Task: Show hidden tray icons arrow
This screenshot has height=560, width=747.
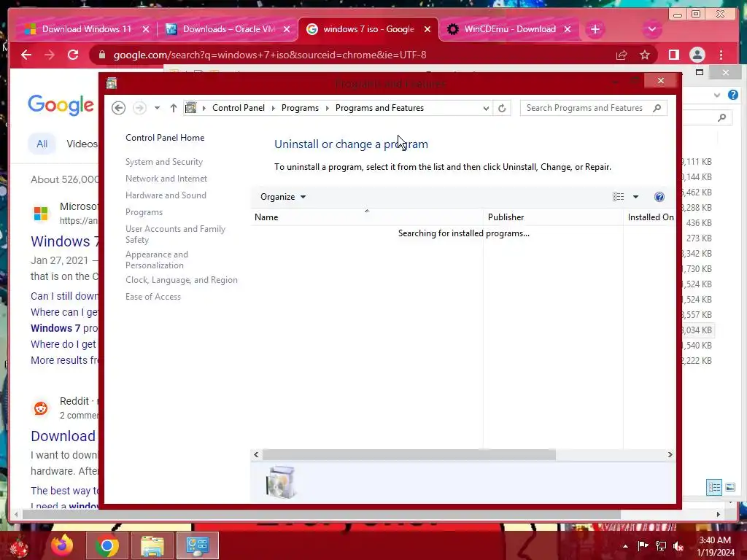Action: click(x=625, y=546)
